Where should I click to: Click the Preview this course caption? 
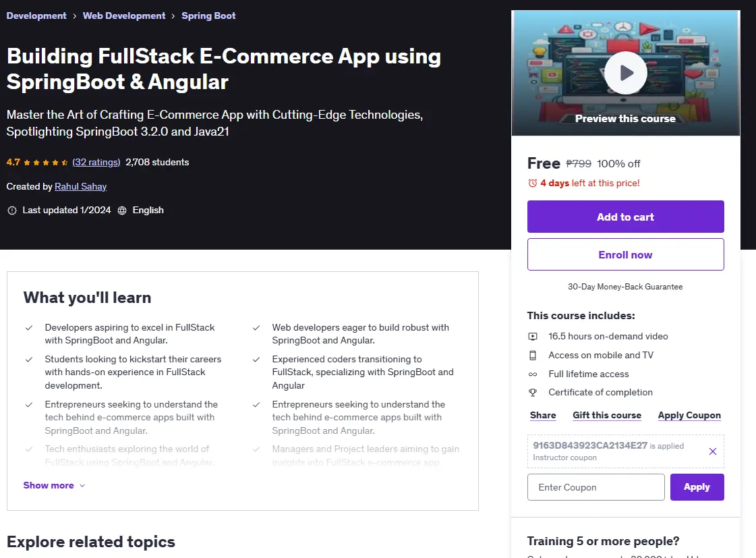coord(625,119)
